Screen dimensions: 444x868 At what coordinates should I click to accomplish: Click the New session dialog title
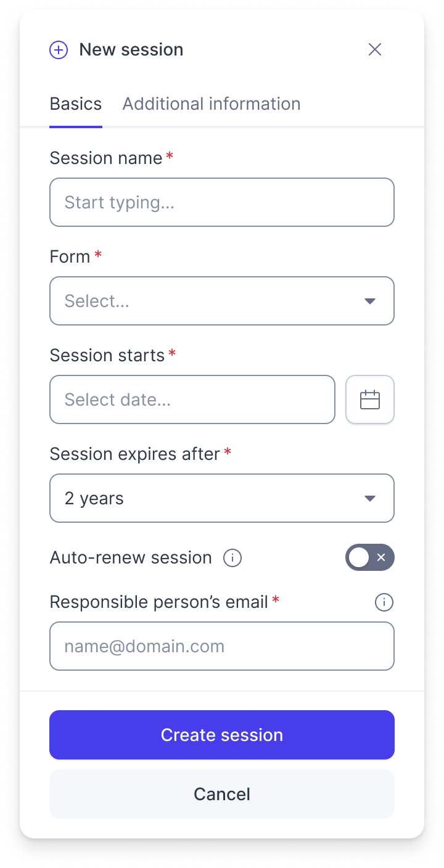(x=131, y=49)
